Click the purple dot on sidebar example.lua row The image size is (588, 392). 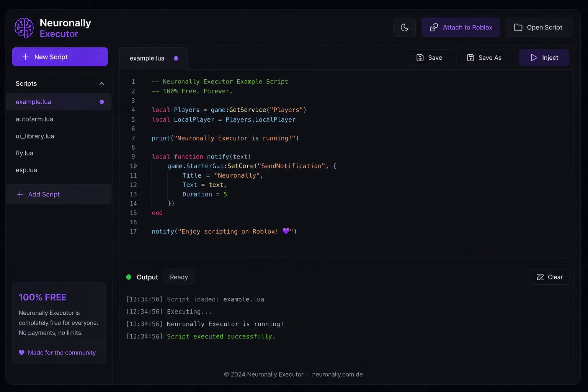[102, 102]
